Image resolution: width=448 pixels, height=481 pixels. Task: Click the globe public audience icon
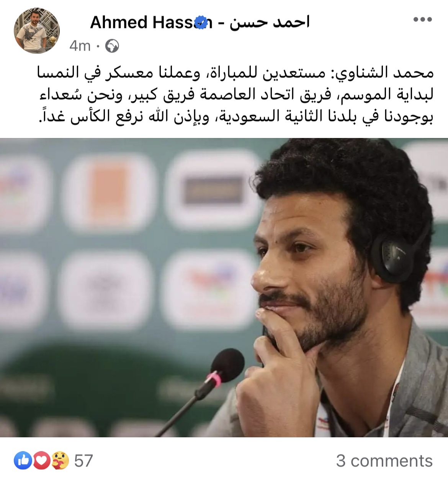pos(112,46)
